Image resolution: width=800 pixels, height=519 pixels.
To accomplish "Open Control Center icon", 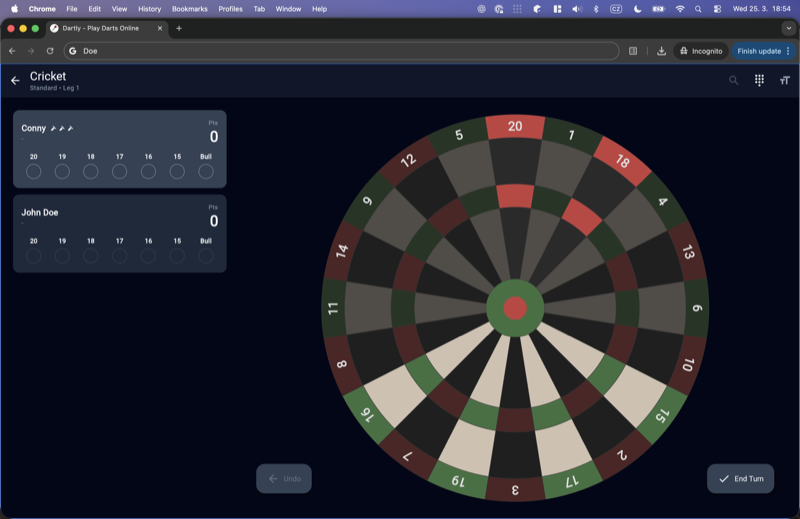I will [x=717, y=9].
